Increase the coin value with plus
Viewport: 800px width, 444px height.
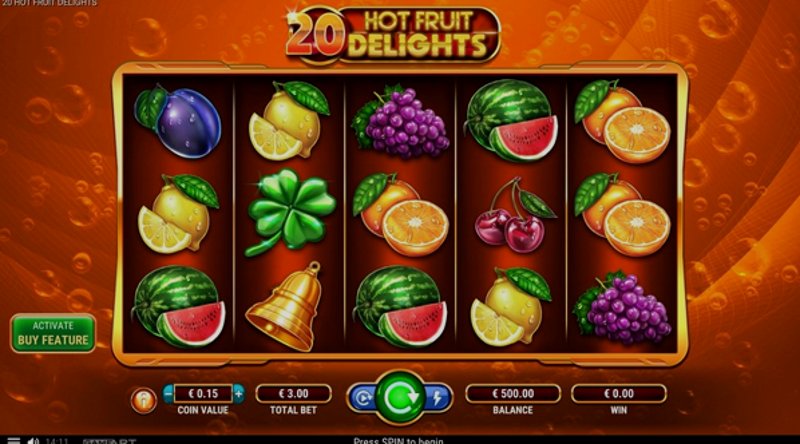(x=238, y=393)
